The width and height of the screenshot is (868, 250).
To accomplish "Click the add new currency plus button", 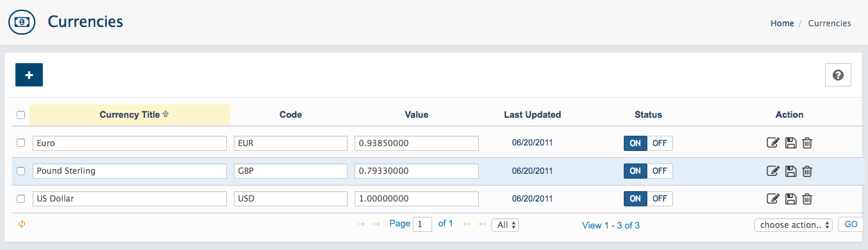I will (29, 75).
